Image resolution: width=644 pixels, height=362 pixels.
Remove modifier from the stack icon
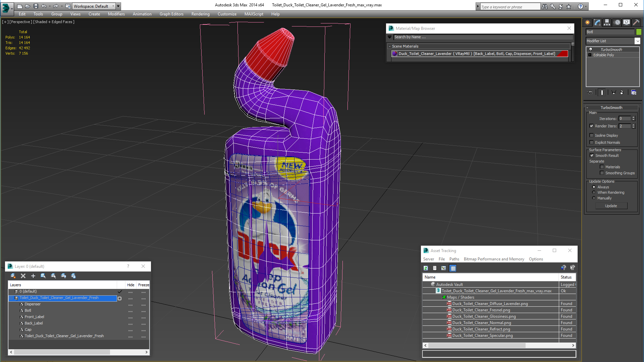click(622, 93)
